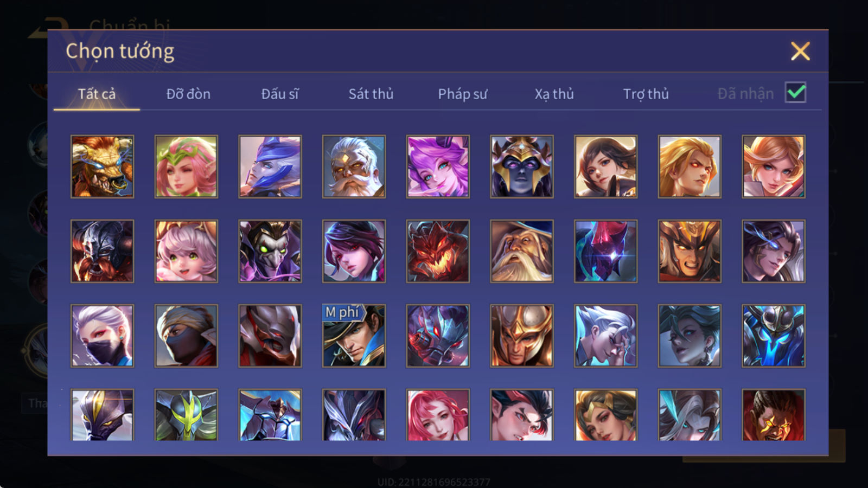Open the Trợ thủ tab
The width and height of the screenshot is (868, 488).
(x=646, y=94)
